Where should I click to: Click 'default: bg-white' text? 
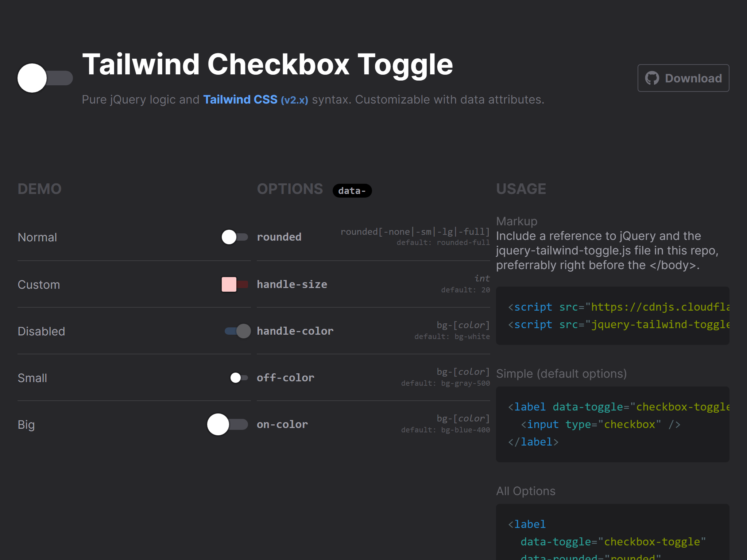point(452,337)
